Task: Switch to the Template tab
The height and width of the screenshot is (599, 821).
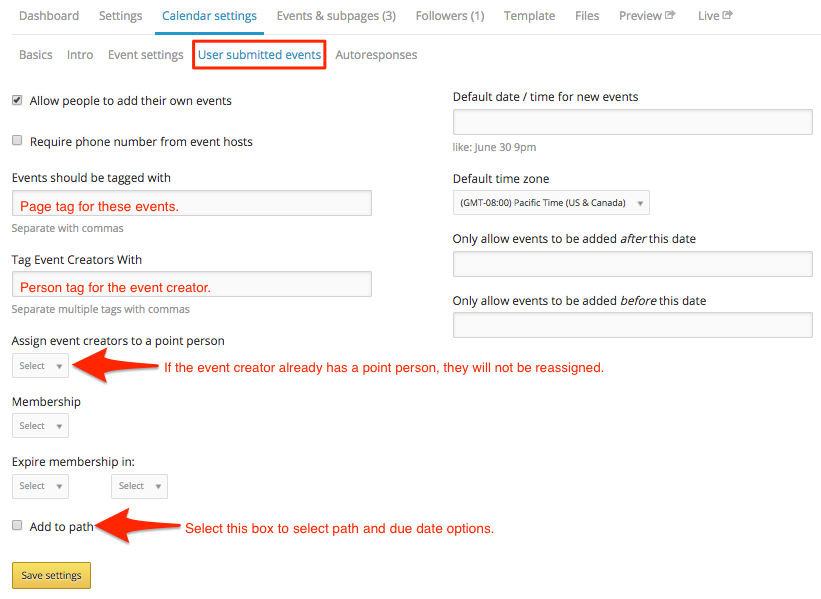Action: click(x=529, y=16)
